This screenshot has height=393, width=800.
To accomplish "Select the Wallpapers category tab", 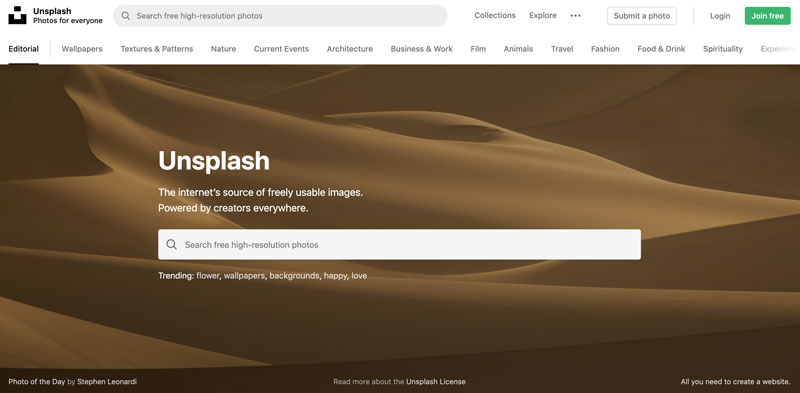I will point(82,49).
